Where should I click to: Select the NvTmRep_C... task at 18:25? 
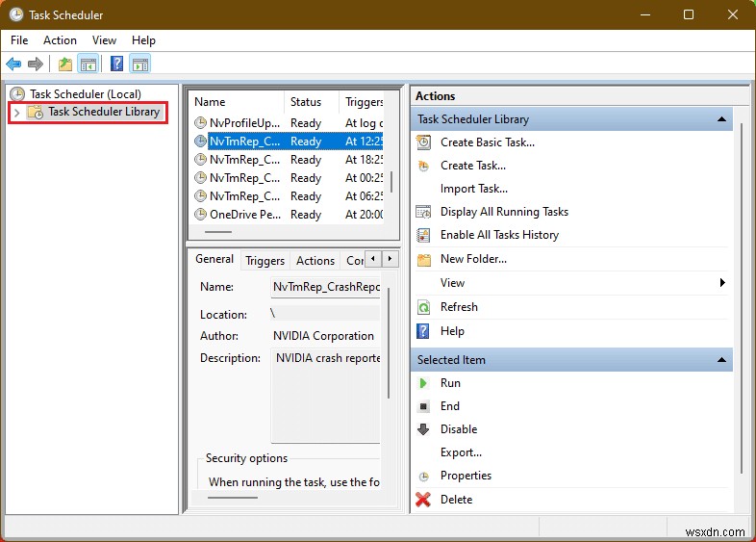289,159
